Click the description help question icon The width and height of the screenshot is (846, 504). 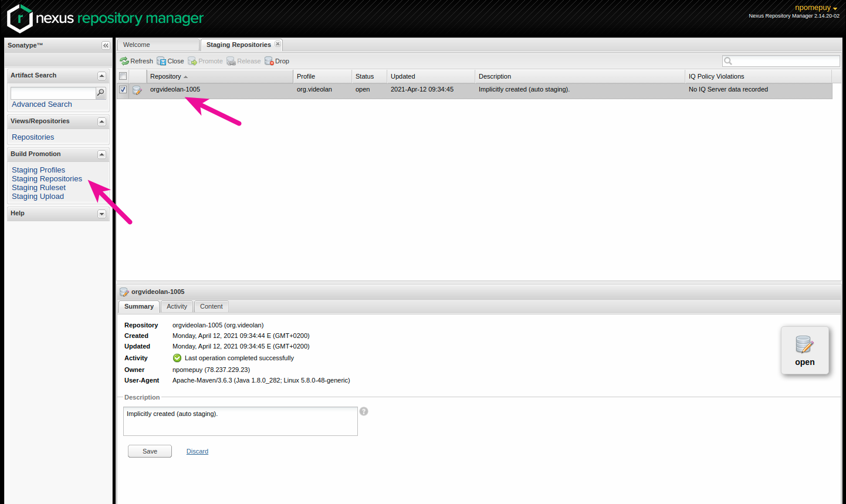point(364,411)
